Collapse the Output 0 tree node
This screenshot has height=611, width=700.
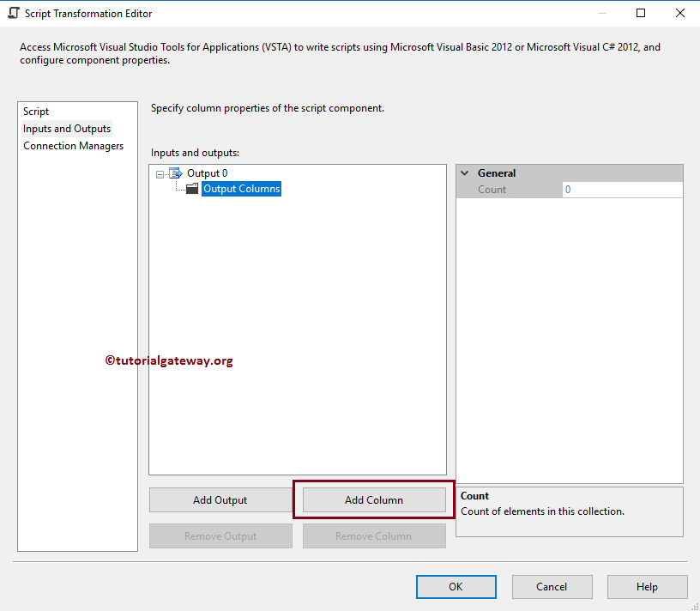click(160, 172)
